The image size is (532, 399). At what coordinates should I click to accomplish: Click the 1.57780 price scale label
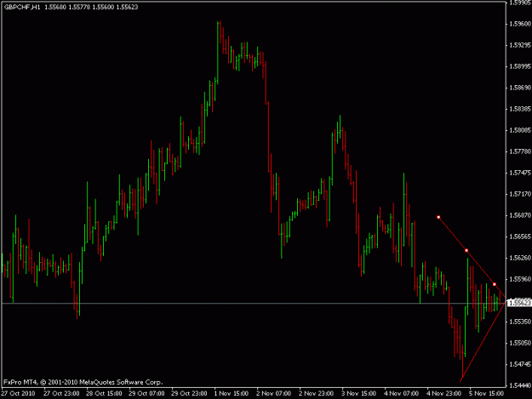pos(520,151)
